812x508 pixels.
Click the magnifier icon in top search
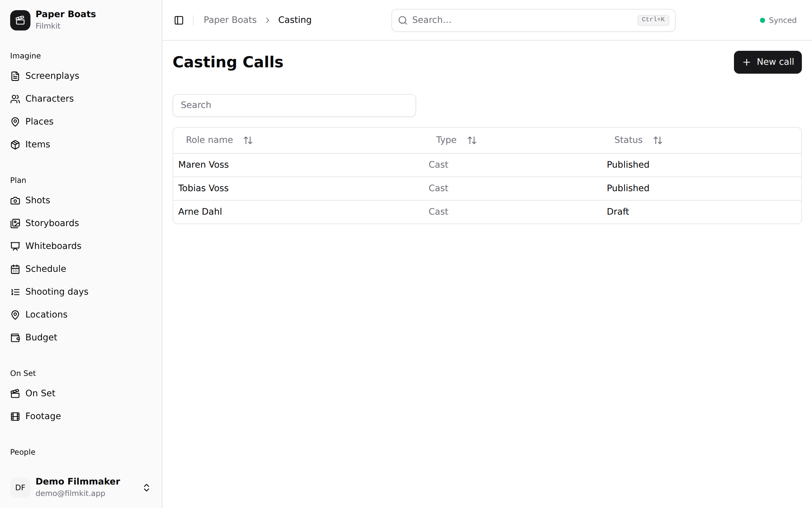(x=403, y=20)
